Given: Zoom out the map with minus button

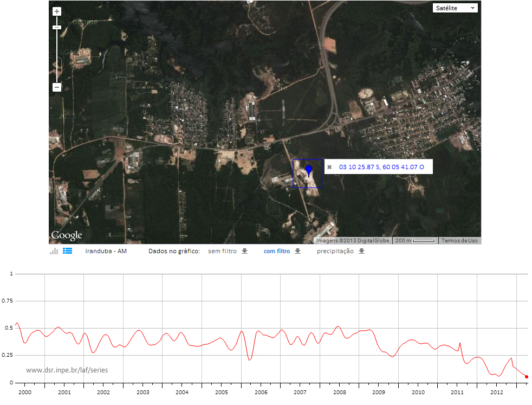Looking at the screenshot, I should pyautogui.click(x=57, y=87).
